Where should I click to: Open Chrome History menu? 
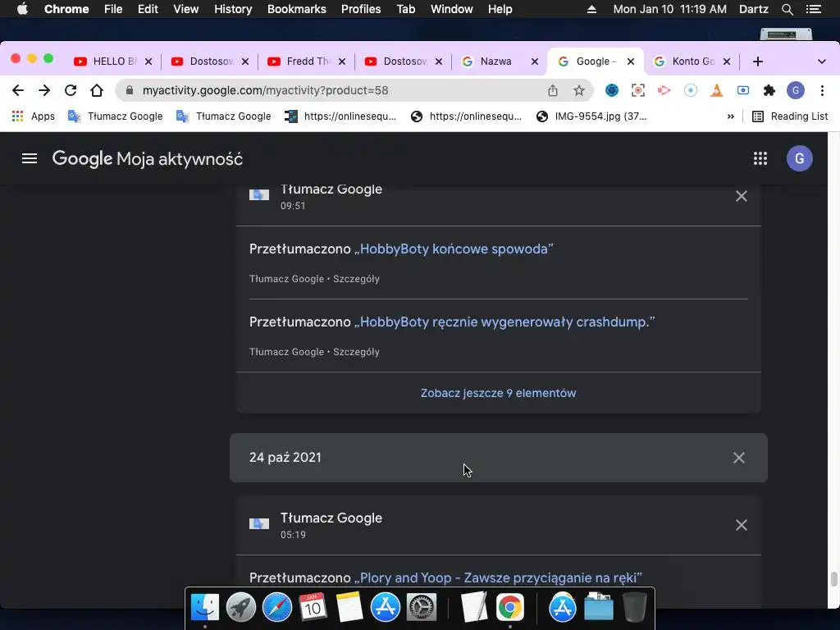coord(233,9)
